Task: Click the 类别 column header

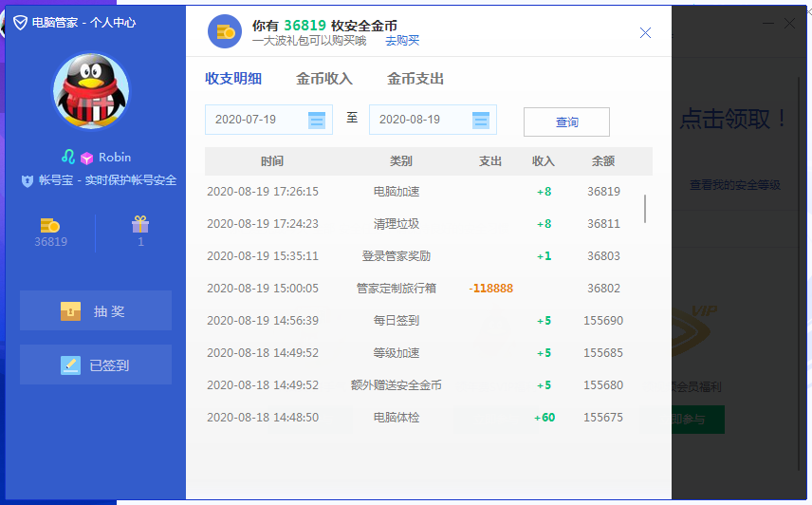Action: [x=401, y=161]
